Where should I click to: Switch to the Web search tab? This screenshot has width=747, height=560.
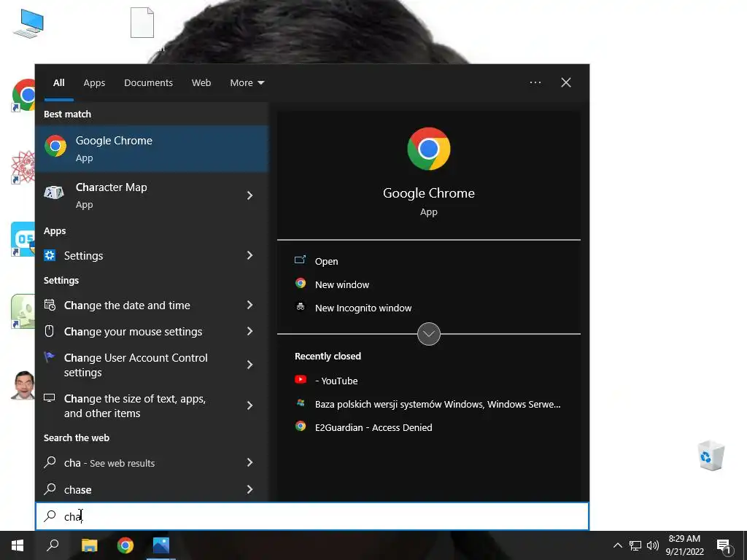pos(201,83)
